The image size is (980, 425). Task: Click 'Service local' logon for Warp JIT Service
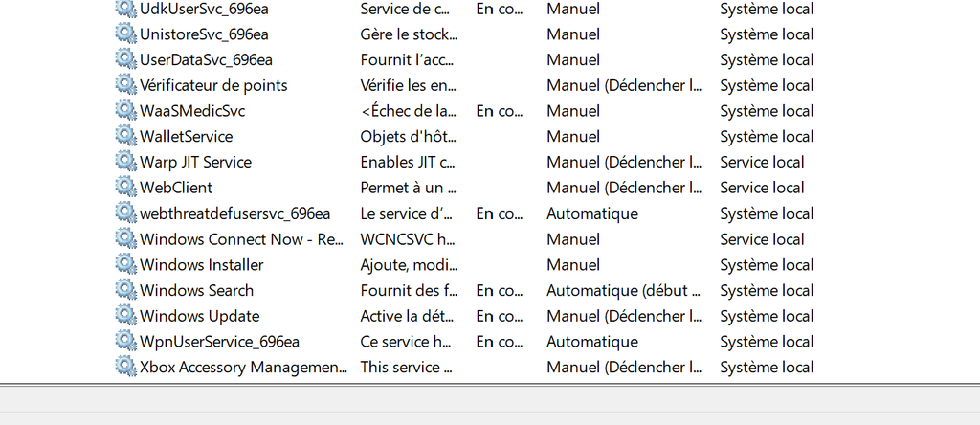(762, 163)
